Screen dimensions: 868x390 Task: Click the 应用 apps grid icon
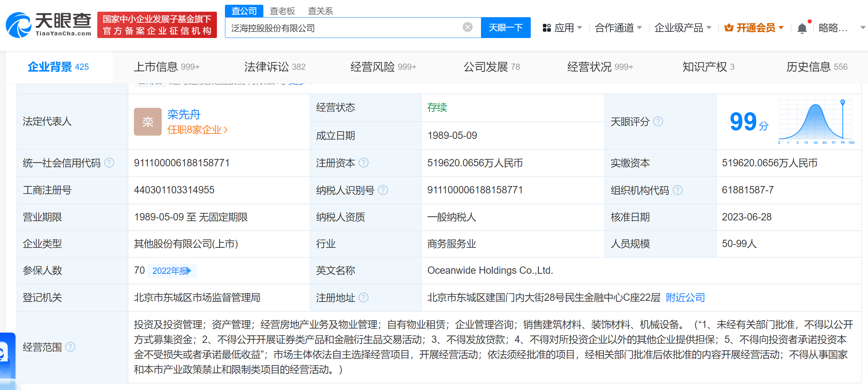(x=546, y=28)
